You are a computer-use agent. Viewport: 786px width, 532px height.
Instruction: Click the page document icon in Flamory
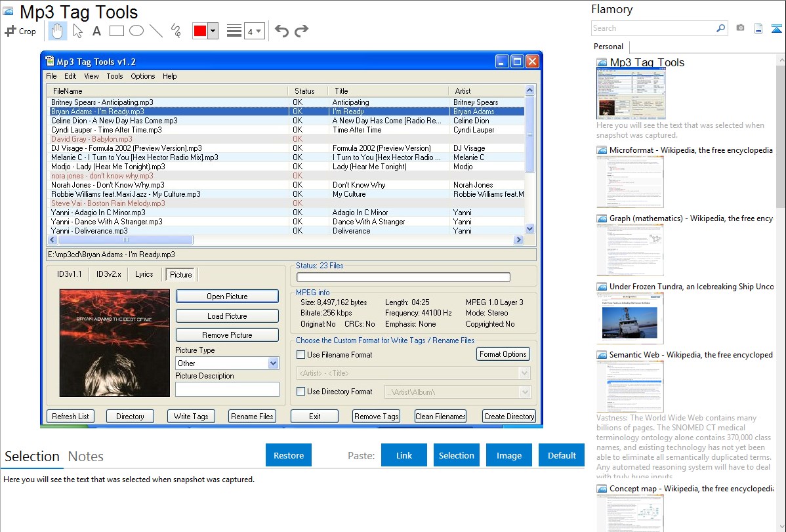pos(758,28)
